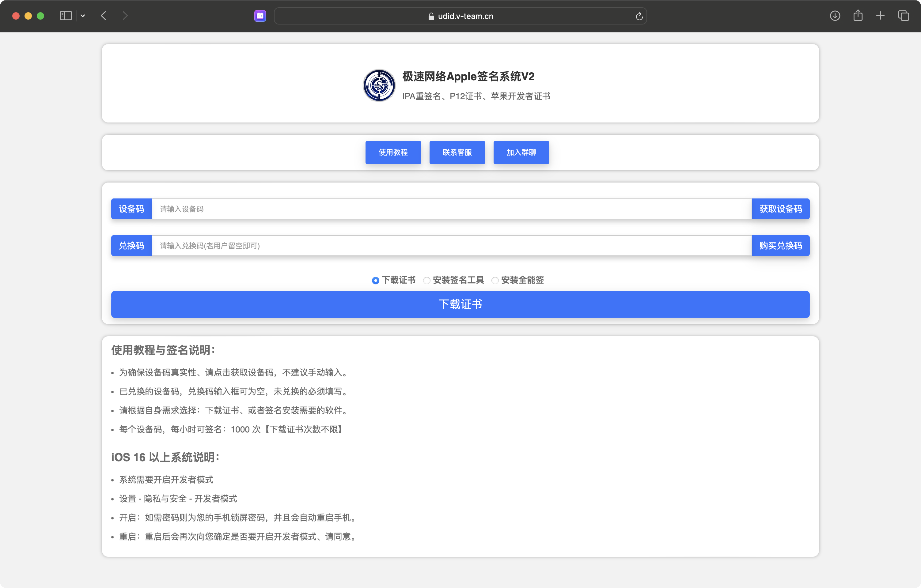This screenshot has height=588, width=921.
Task: Open the Share icon in toolbar
Action: [858, 15]
